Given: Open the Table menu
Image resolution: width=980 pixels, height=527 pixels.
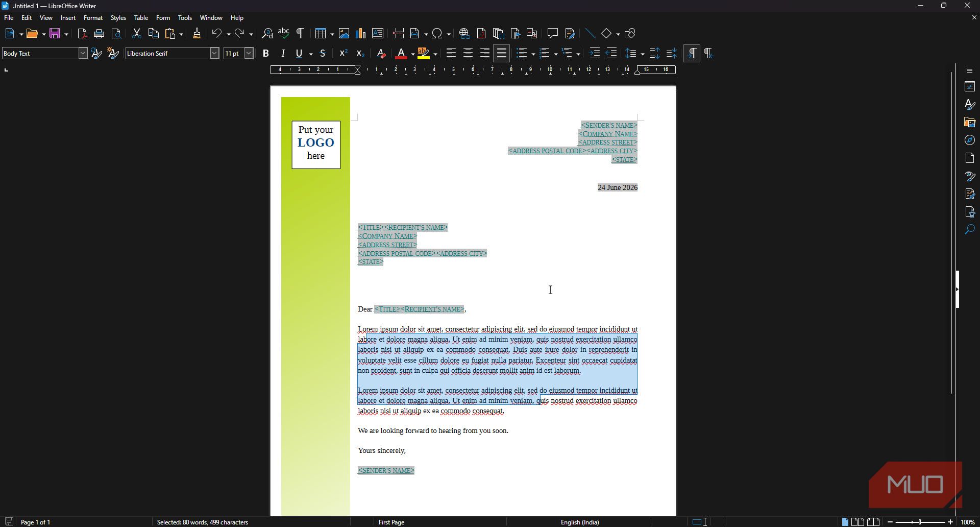Looking at the screenshot, I should tap(141, 18).
